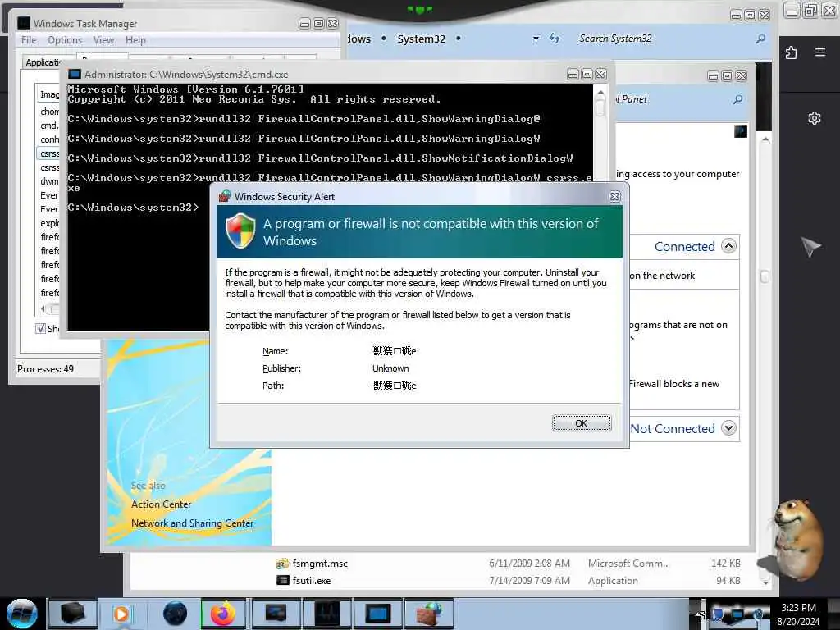
Task: Click the Publisher value Unknown in alert
Action: 390,368
